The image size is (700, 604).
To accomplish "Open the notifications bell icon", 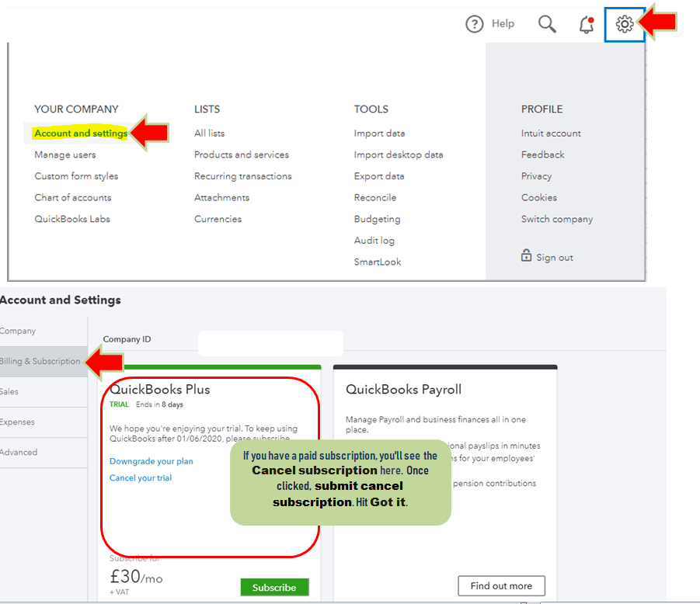I will click(x=587, y=25).
